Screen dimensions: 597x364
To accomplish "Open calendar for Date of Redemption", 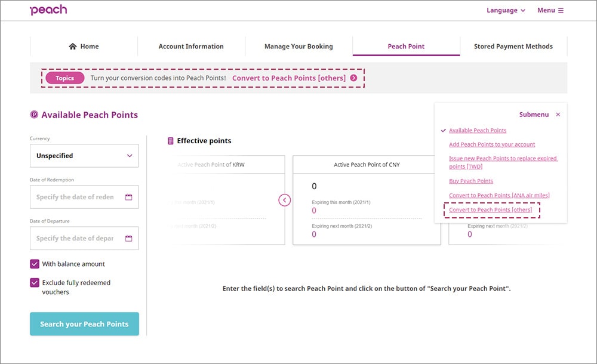I will [x=129, y=197].
